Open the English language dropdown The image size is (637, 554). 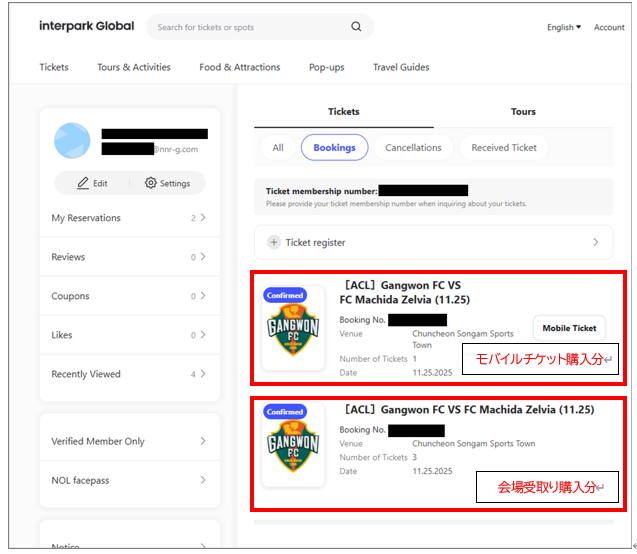click(564, 27)
